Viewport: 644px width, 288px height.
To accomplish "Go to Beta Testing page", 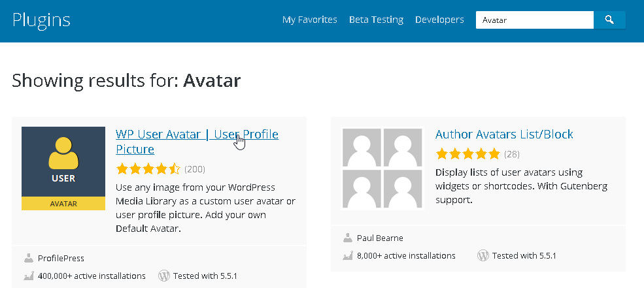I will click(x=376, y=20).
